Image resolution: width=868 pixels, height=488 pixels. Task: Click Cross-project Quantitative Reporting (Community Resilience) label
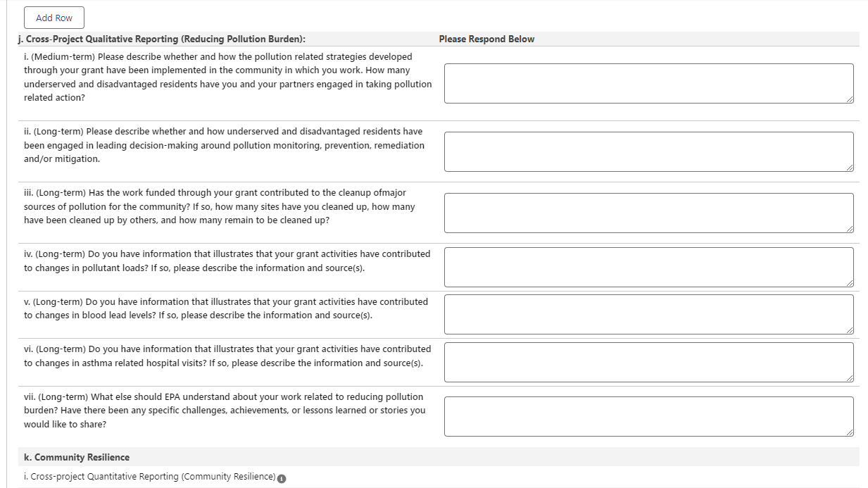click(x=149, y=477)
